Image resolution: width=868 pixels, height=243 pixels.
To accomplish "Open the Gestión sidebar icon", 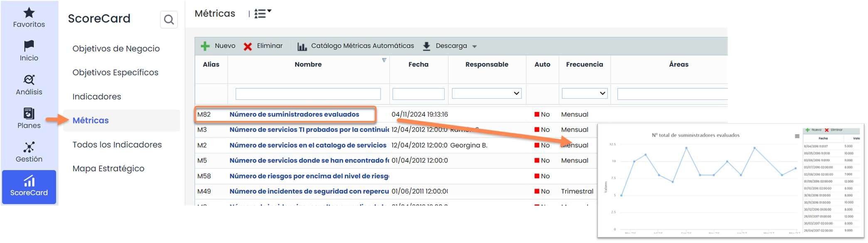I will 29,147.
